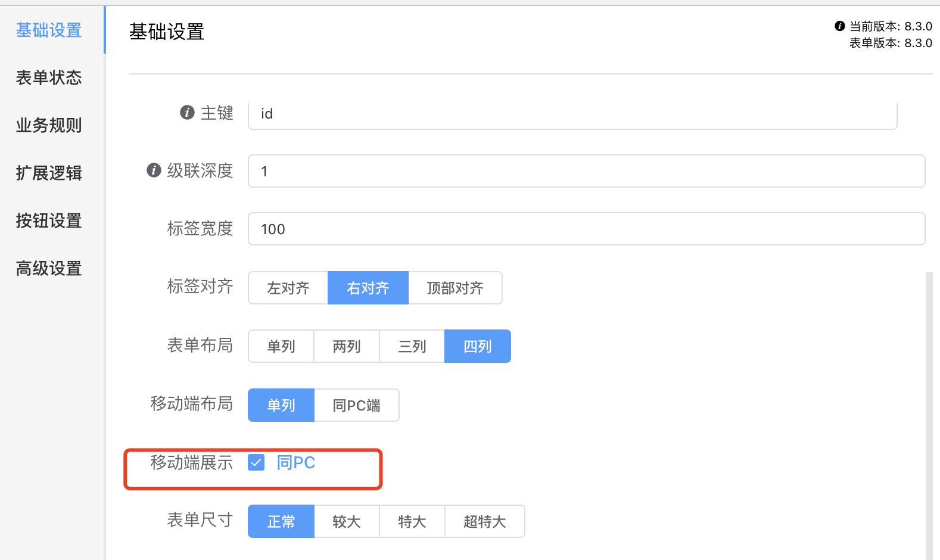This screenshot has height=560, width=940.
Task: Focus the 级联深度 input field
Action: click(x=586, y=172)
